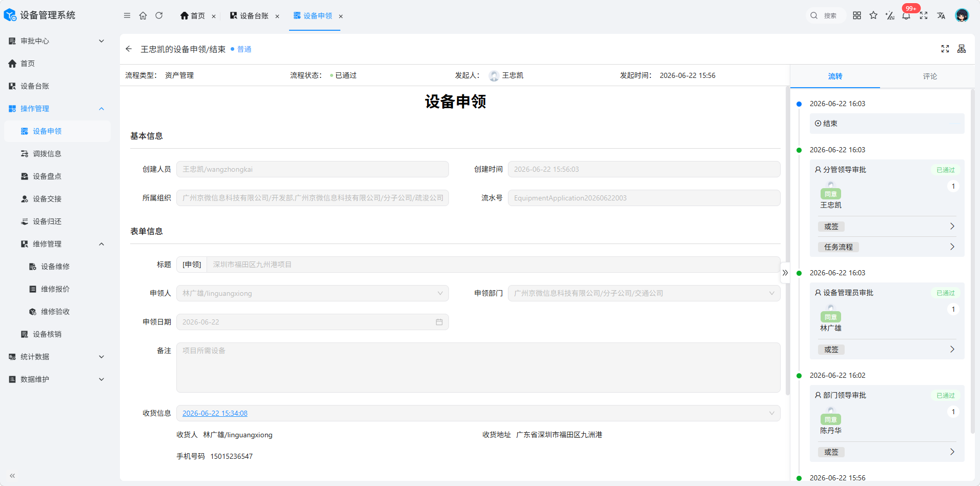
Task: Close the 首页 tab
Action: click(214, 16)
